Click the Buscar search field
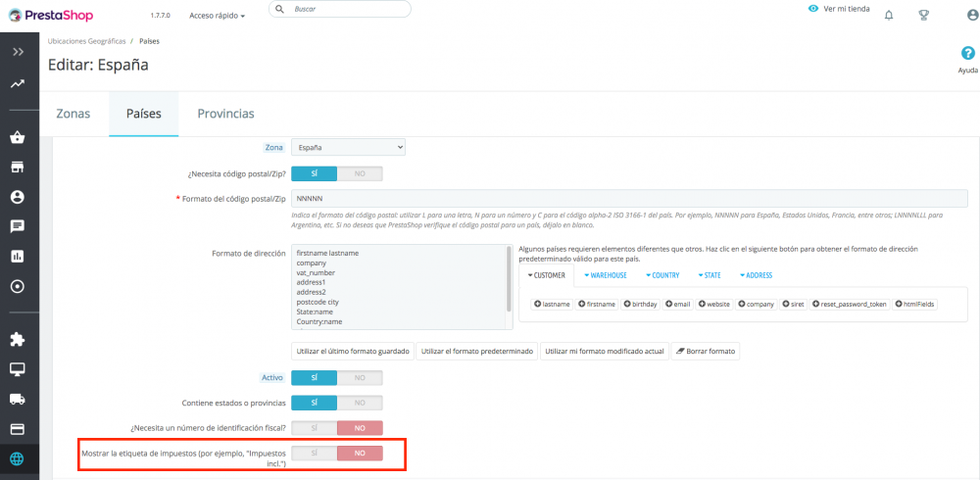The width and height of the screenshot is (980, 480). point(340,10)
